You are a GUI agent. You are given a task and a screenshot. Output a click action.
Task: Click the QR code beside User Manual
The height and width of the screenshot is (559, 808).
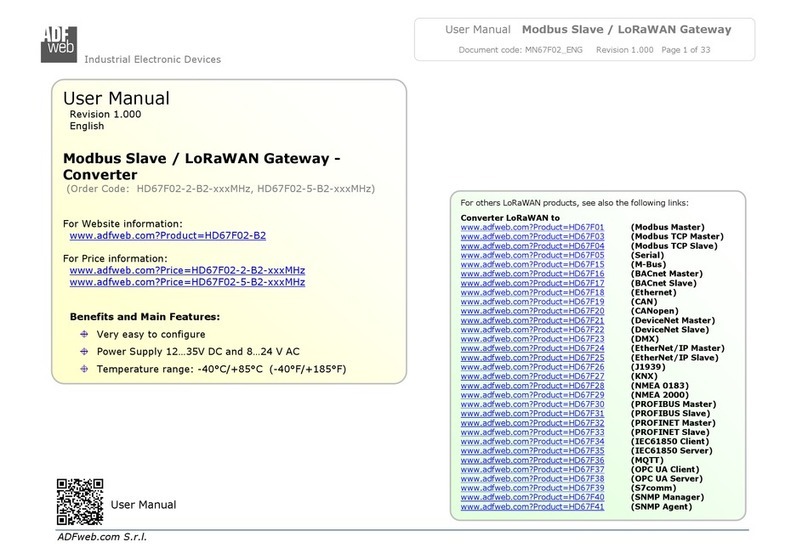[80, 502]
